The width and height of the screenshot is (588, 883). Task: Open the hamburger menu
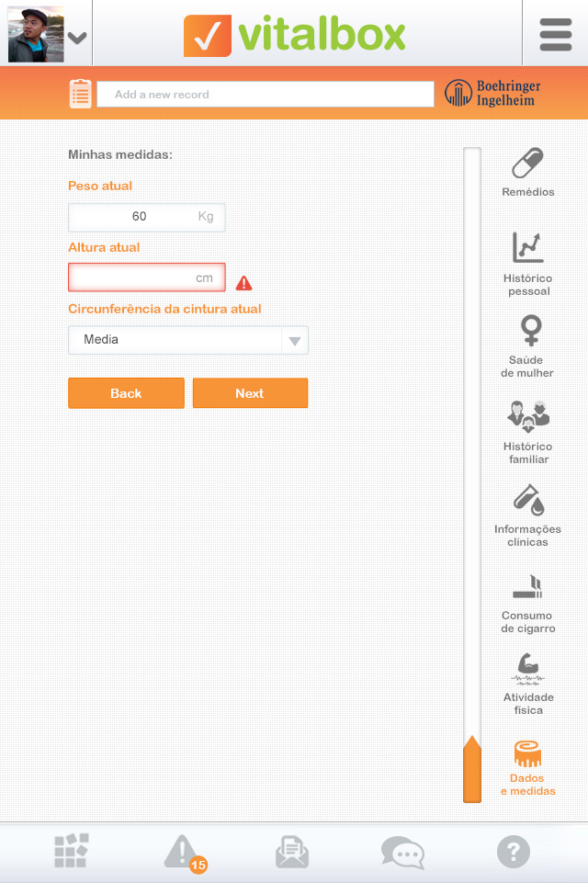click(555, 35)
